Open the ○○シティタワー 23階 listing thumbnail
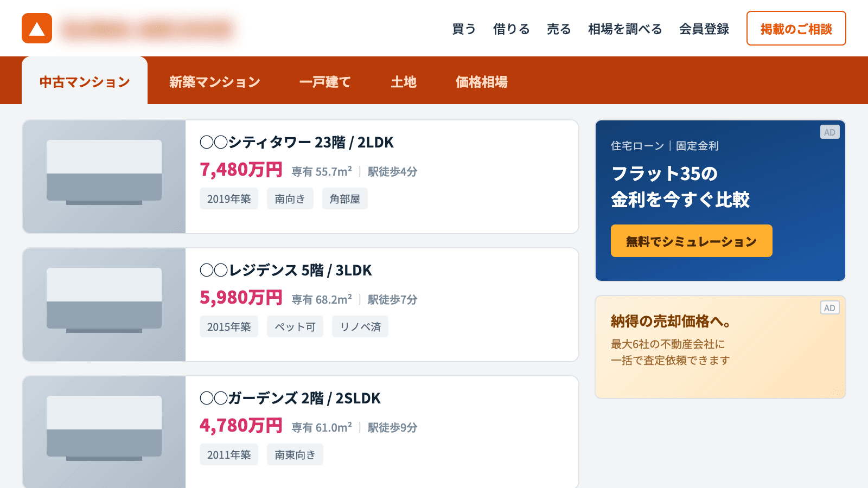Viewport: 868px width, 488px height. click(x=104, y=177)
